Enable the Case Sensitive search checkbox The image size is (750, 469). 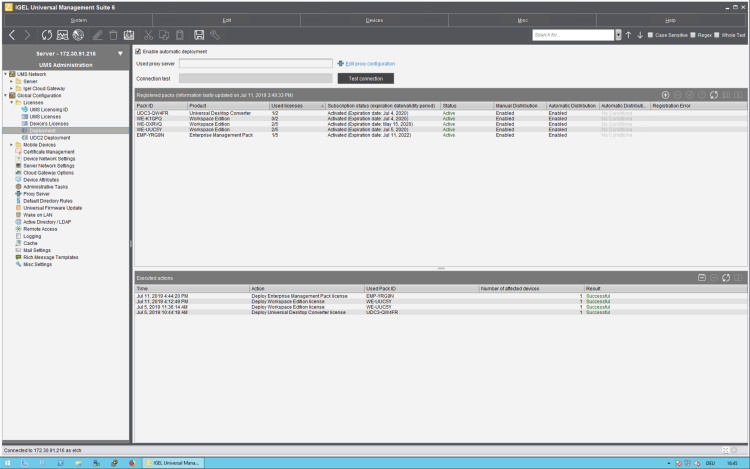tap(649, 35)
